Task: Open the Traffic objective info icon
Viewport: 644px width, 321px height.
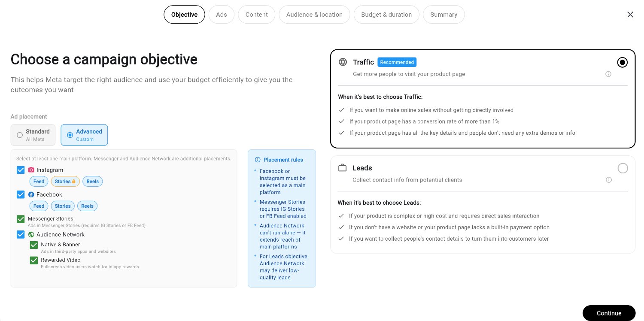Action: click(608, 74)
